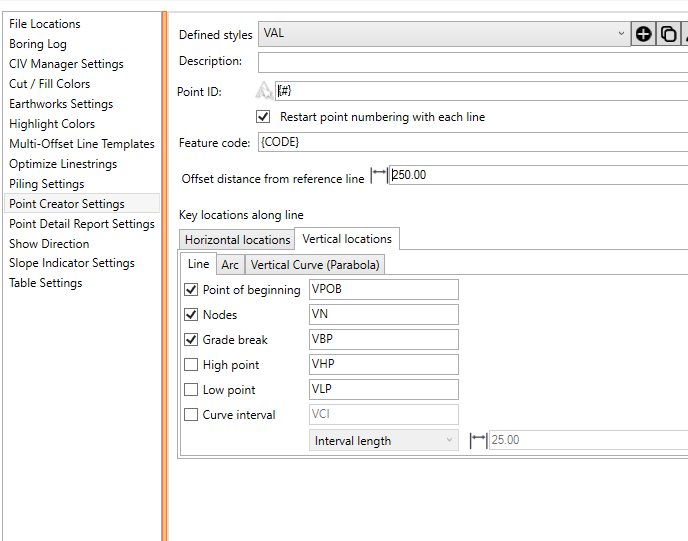
Task: Open the Vertical Curve (Parabola) tab
Action: tap(315, 265)
